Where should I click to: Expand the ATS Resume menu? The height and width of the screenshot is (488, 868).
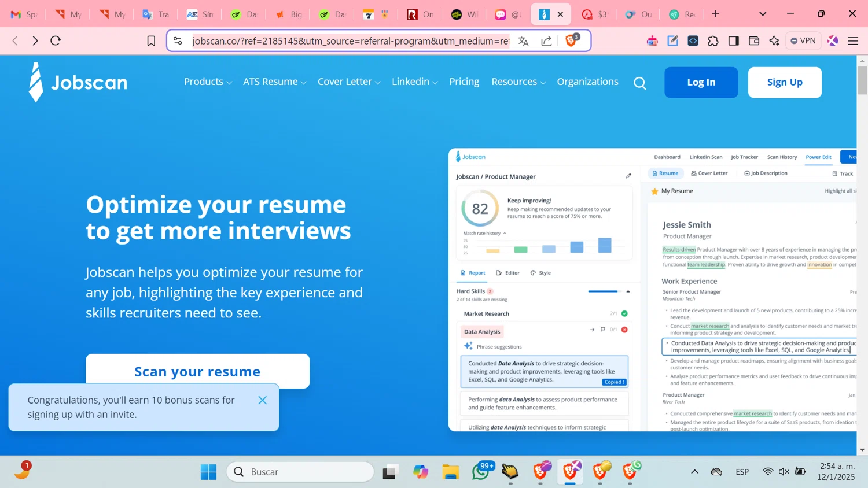274,82
